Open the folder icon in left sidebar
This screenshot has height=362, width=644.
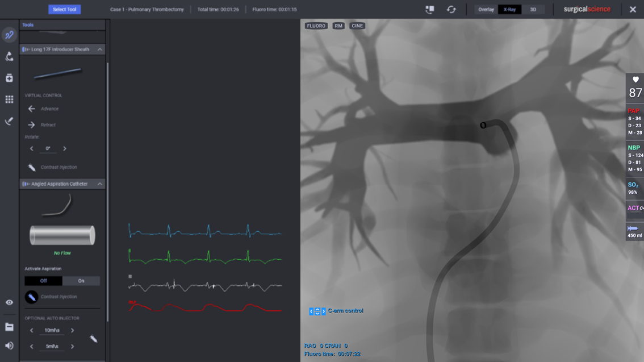click(x=9, y=327)
